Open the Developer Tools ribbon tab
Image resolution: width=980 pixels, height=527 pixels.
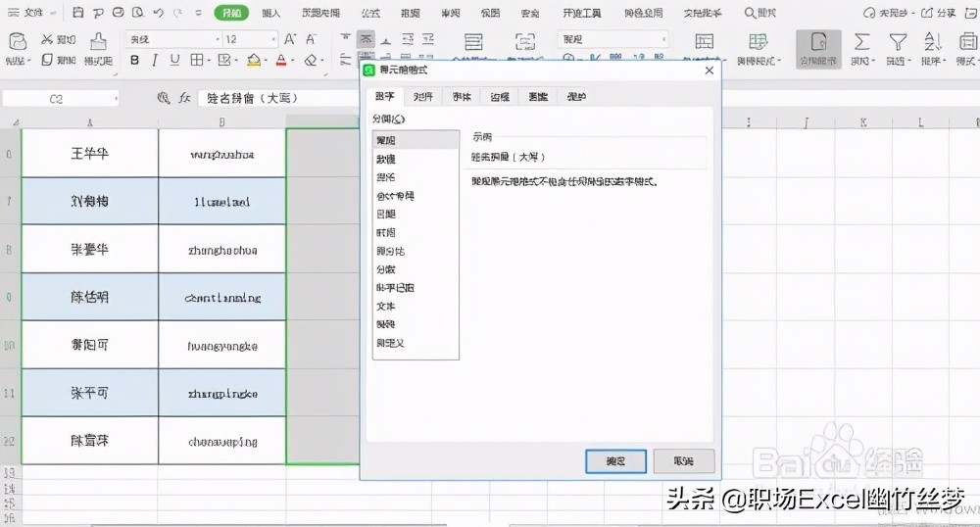click(581, 12)
